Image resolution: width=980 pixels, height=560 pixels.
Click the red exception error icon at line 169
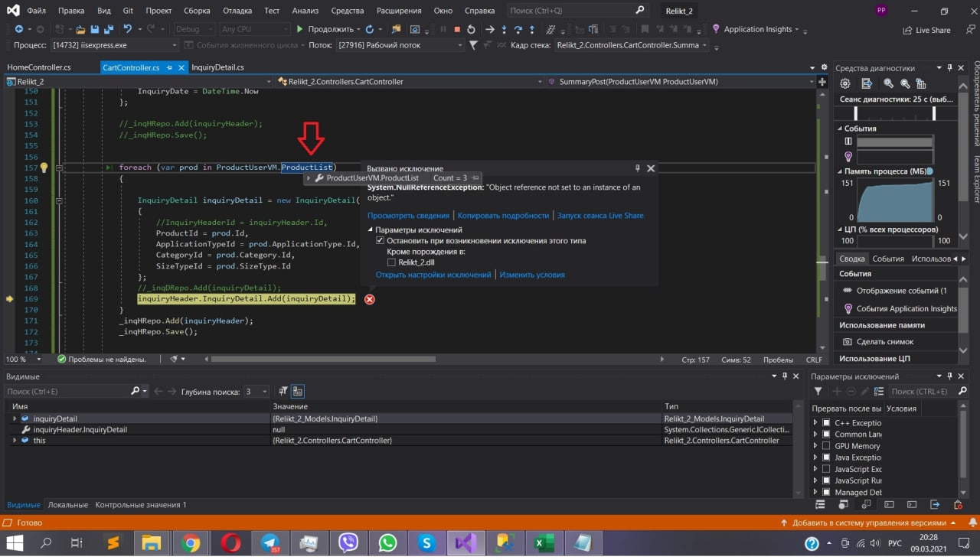[370, 299]
